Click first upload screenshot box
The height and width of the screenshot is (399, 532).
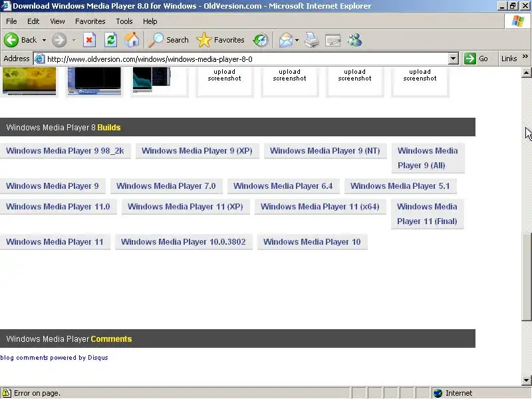click(225, 81)
